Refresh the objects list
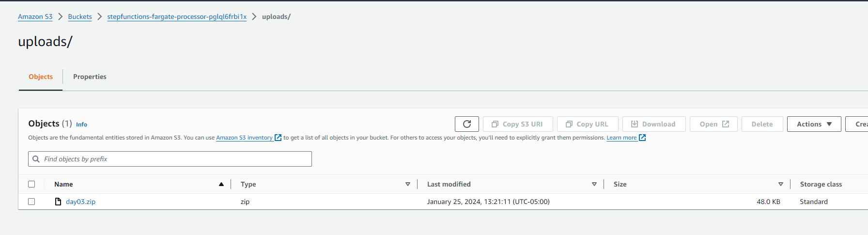Screen dimensions: 868x235 466,124
